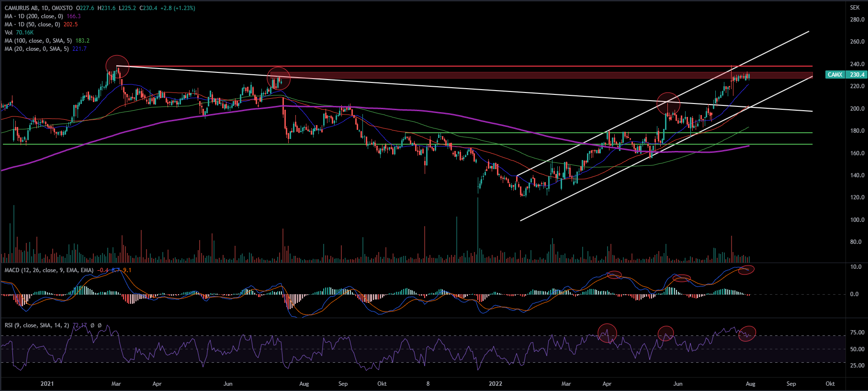Image resolution: width=868 pixels, height=391 pixels.
Task: Select the MA 50 indicator legend entry
Action: click(x=32, y=24)
